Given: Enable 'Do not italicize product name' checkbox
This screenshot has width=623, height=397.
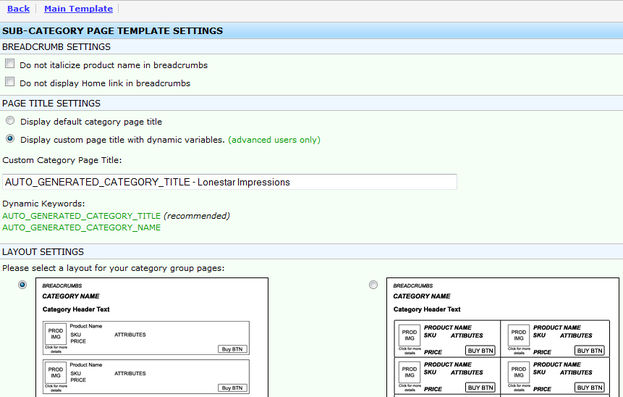Looking at the screenshot, I should (x=10, y=64).
